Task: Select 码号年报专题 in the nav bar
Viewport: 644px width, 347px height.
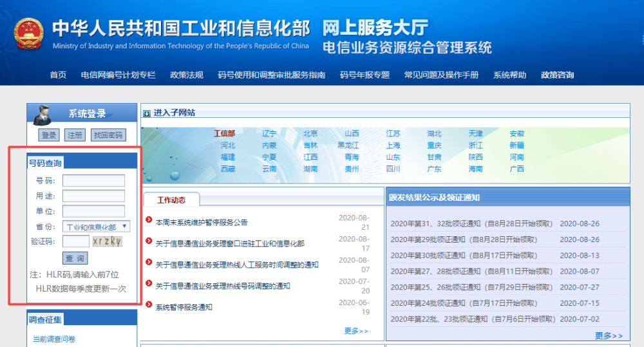Action: tap(365, 75)
